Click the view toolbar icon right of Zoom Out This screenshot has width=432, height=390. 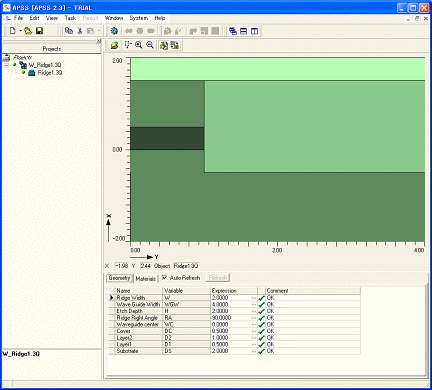(163, 45)
